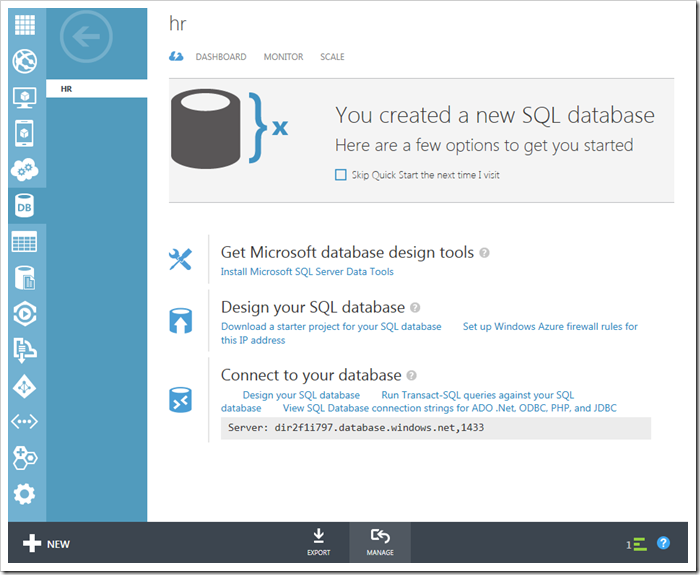This screenshot has height=575, width=700.
Task: Click the wrench and screwdriver tools icon
Action: tap(180, 259)
